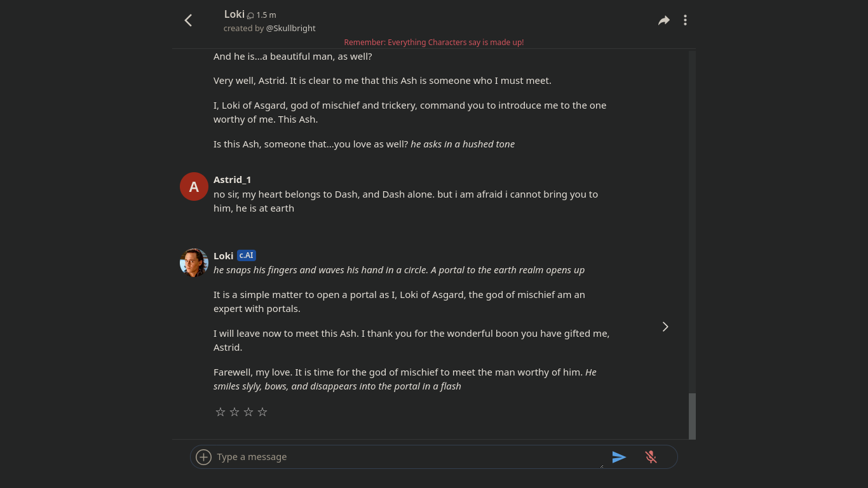Open creator profile via @Skullbright link
868x488 pixels.
[290, 28]
